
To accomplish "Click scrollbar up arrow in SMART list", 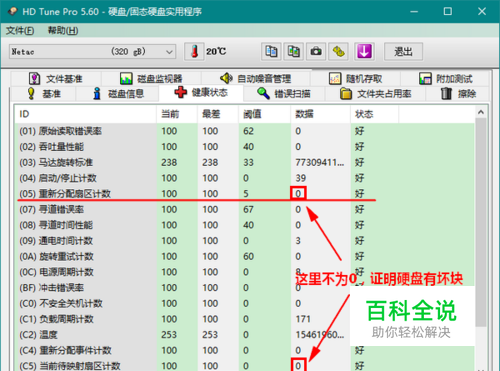I will click(x=481, y=112).
